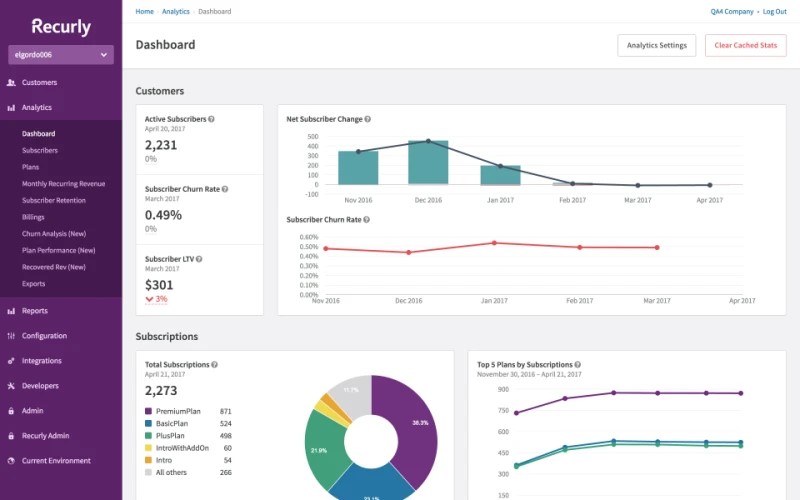Open Subscribers analytics page
Viewport: 800px width, 500px height.
(x=40, y=151)
